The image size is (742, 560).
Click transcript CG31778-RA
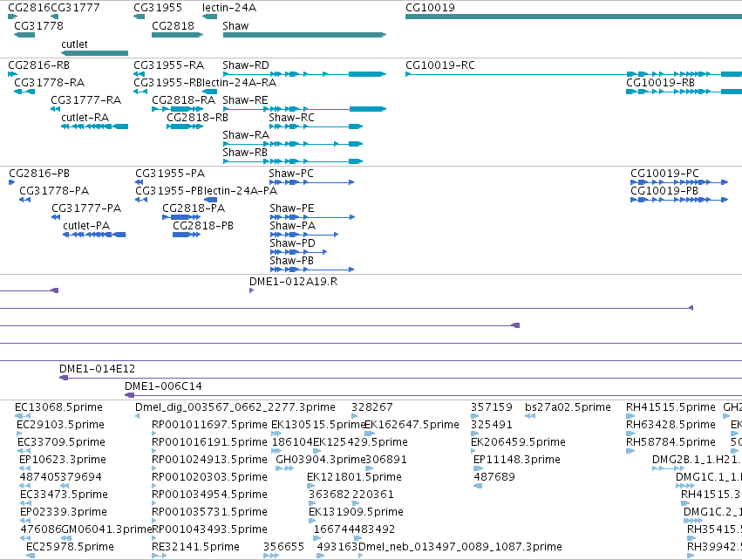[x=24, y=92]
